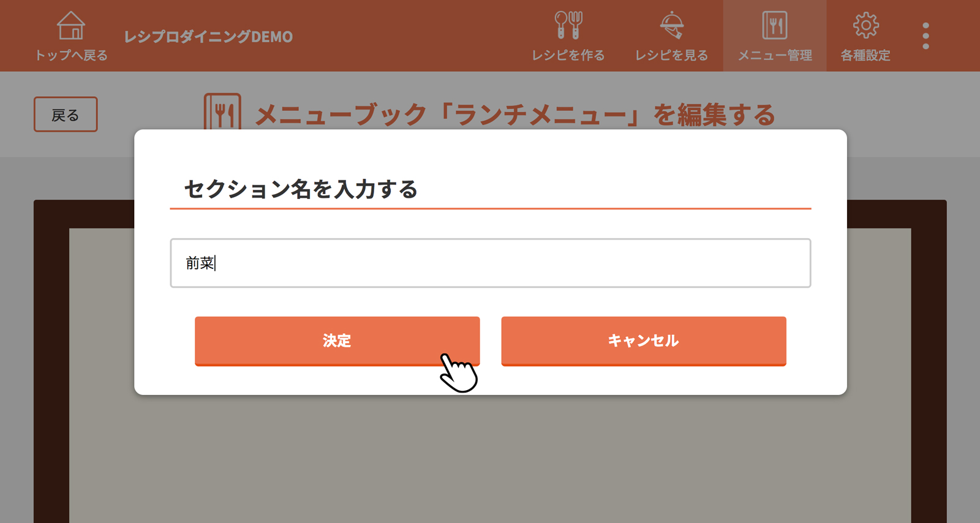Viewport: 980px width, 523px height.
Task: Select the メニュー管理 tab label
Action: coord(775,55)
